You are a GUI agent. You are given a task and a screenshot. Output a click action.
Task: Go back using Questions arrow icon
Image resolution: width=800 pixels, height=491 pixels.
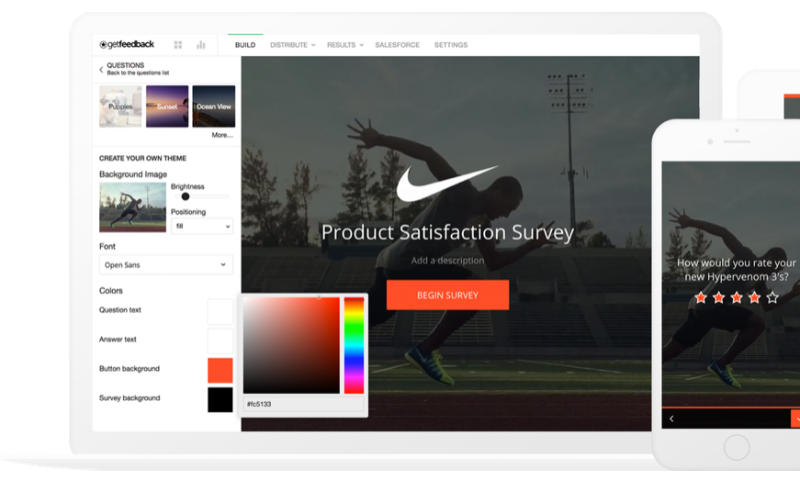coord(101,69)
